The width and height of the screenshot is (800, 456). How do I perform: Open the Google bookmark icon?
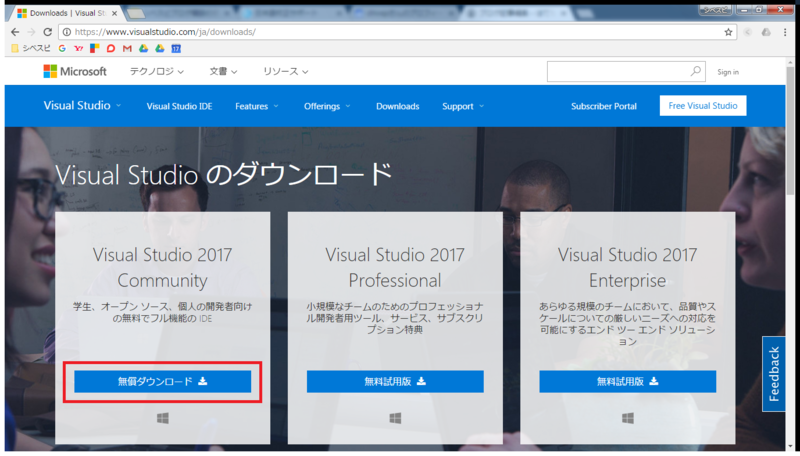coord(62,48)
